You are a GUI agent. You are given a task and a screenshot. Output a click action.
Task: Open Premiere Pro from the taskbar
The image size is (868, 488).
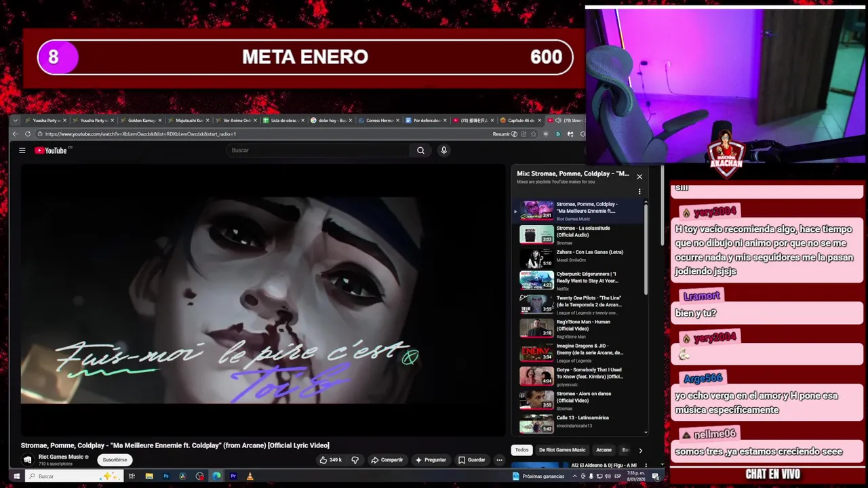(x=233, y=476)
